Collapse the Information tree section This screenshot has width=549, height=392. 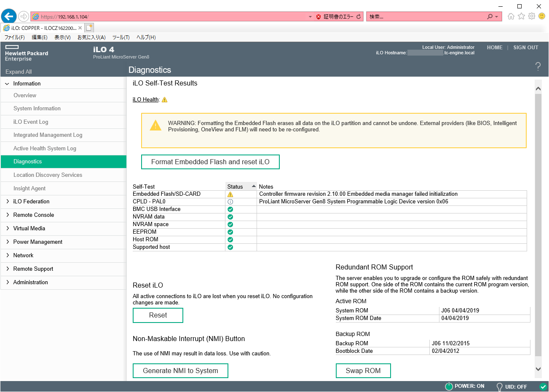click(x=7, y=84)
